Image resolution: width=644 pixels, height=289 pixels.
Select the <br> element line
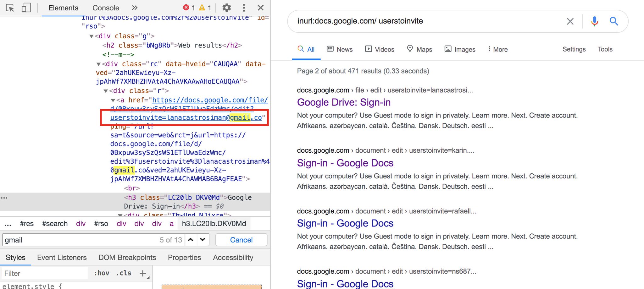tap(132, 188)
